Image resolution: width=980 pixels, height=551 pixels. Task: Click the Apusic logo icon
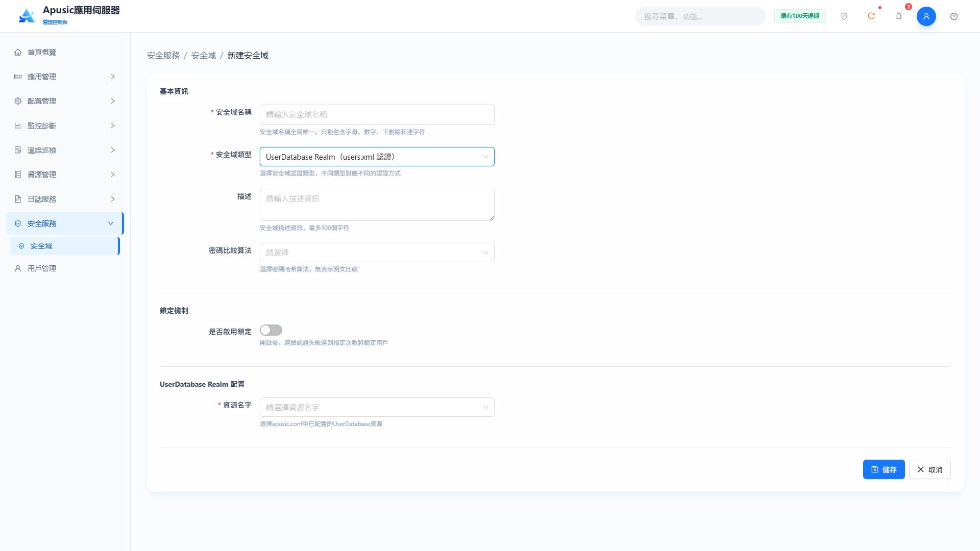click(27, 16)
